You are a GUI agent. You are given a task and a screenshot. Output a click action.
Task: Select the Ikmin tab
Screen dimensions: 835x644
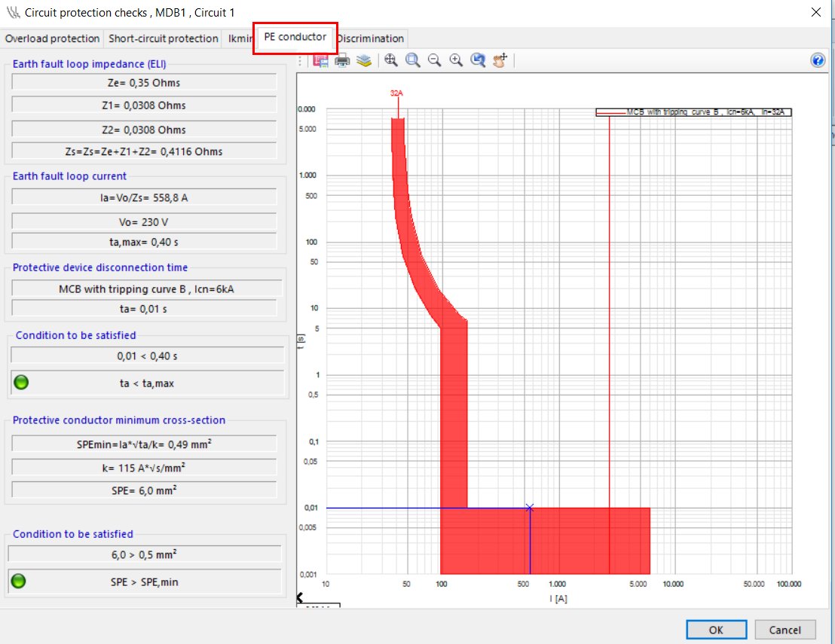(x=240, y=38)
